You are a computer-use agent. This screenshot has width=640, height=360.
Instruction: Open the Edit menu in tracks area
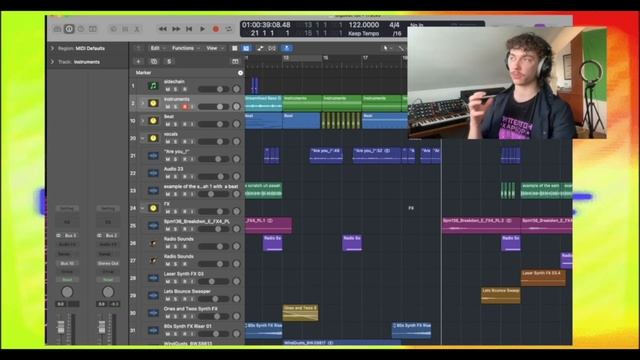(x=158, y=48)
